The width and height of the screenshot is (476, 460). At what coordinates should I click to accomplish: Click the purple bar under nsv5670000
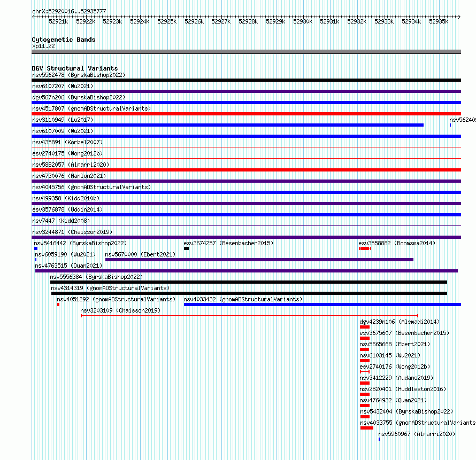tap(259, 260)
